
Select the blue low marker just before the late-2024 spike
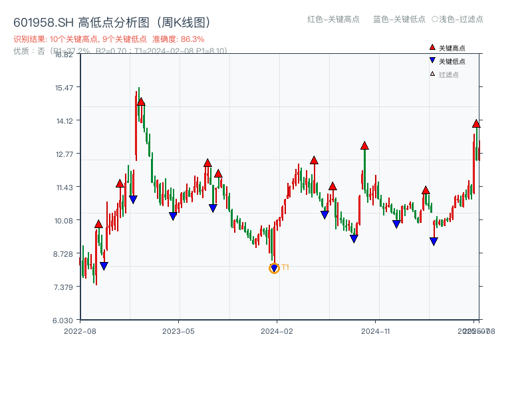(354, 239)
